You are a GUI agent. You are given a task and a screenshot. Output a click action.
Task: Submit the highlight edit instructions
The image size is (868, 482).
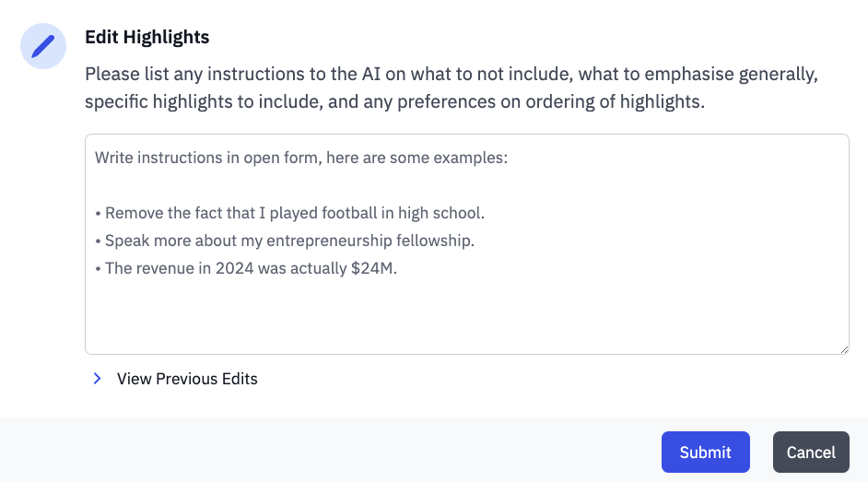[705, 453]
